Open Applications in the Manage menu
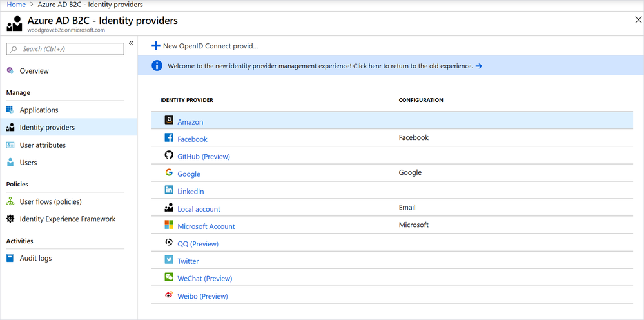Screen dimensions: 644x320 click(x=39, y=110)
